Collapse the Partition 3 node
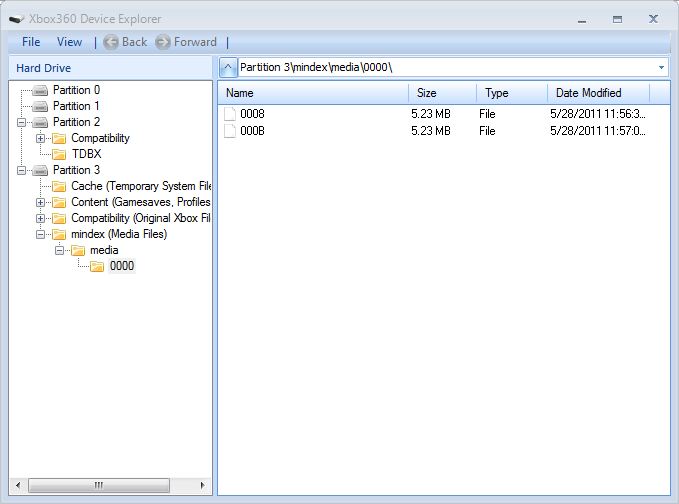Viewport: 679px width, 504px height. 21,171
